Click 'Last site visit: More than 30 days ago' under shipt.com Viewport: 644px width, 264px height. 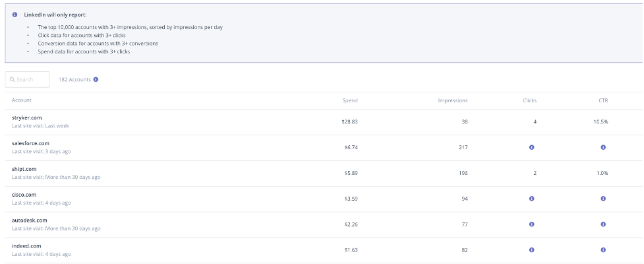[x=56, y=178]
